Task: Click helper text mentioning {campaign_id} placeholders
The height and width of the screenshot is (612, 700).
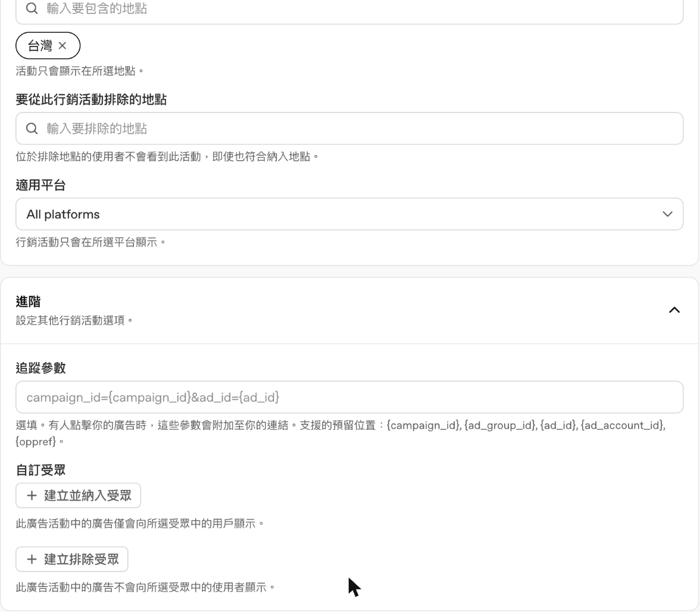Action: [340, 433]
